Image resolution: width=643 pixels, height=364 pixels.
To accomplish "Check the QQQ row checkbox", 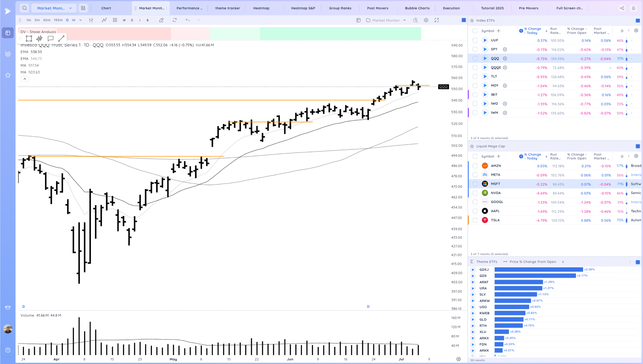I will coord(475,58).
